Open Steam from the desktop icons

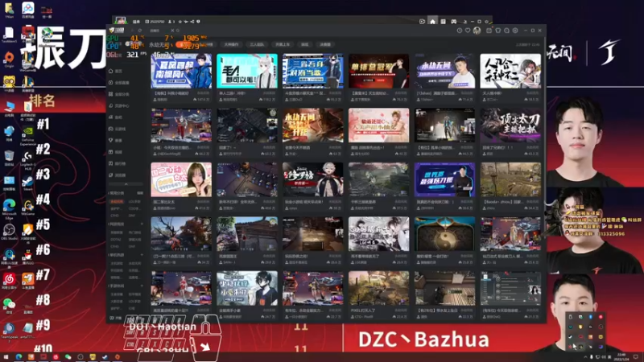(27, 182)
